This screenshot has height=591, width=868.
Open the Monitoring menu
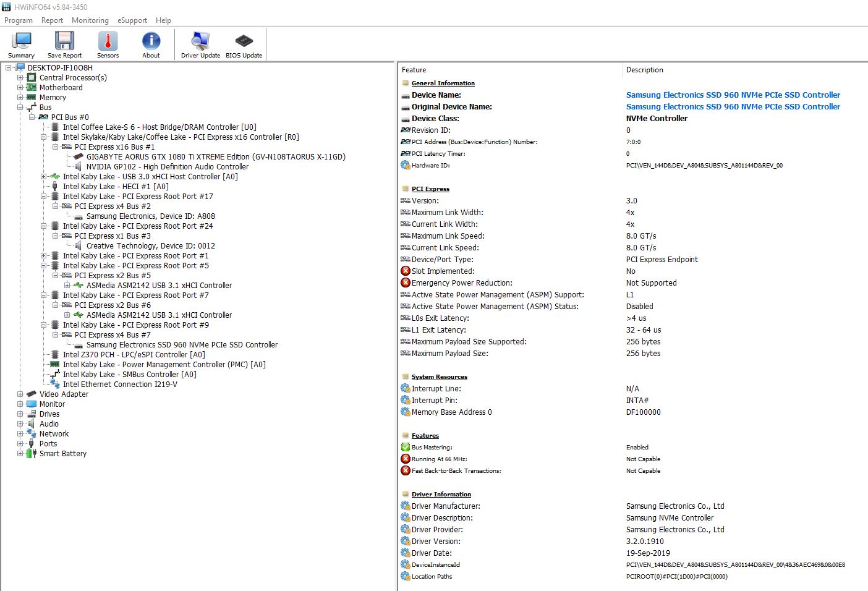point(90,20)
